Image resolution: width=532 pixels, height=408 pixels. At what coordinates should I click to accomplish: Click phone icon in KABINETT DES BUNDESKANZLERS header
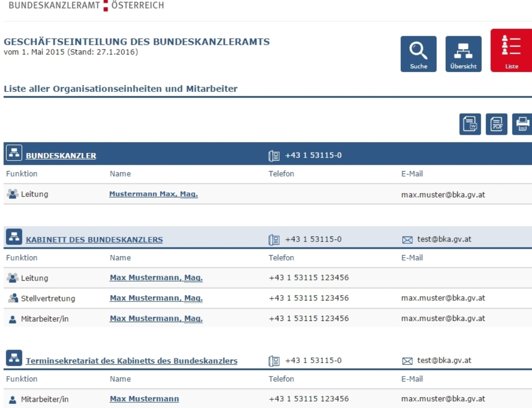pos(274,240)
